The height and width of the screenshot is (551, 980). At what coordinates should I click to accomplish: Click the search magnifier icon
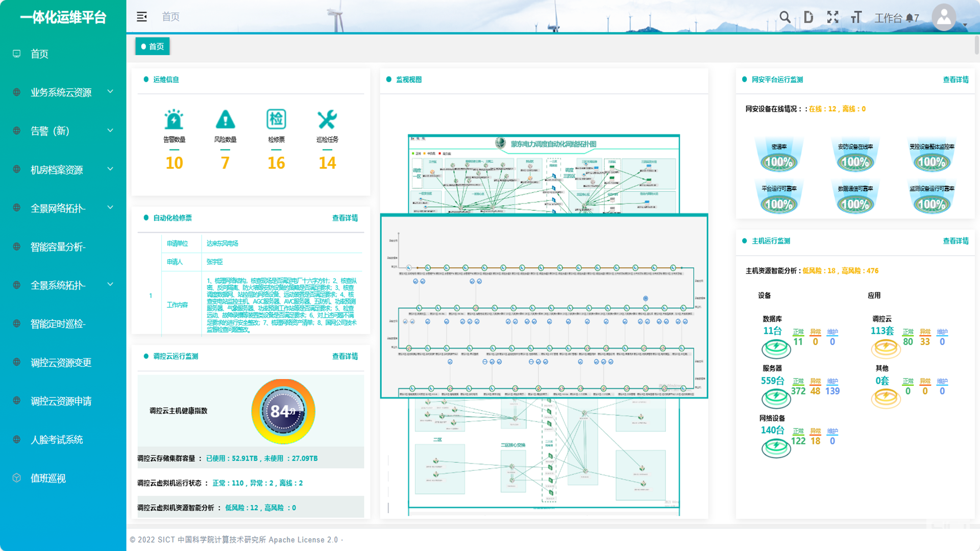click(785, 17)
